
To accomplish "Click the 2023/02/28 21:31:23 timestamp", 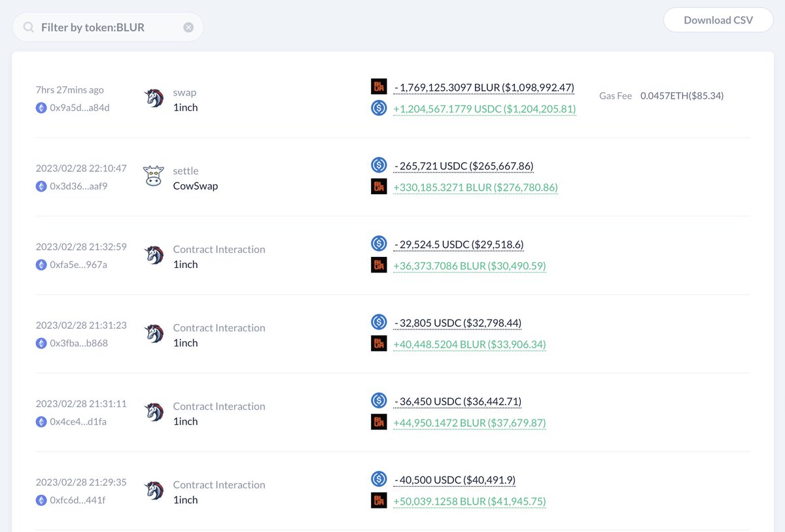I will [x=81, y=325].
